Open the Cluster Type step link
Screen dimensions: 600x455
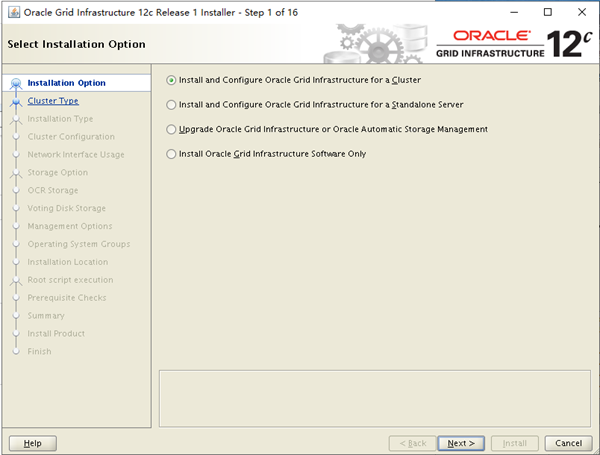tap(53, 101)
